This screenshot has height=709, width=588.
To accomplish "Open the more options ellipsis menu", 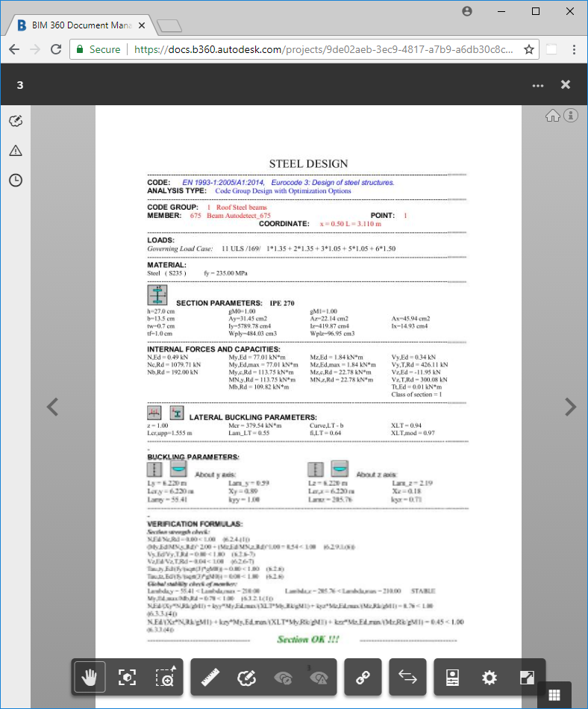I will click(538, 86).
